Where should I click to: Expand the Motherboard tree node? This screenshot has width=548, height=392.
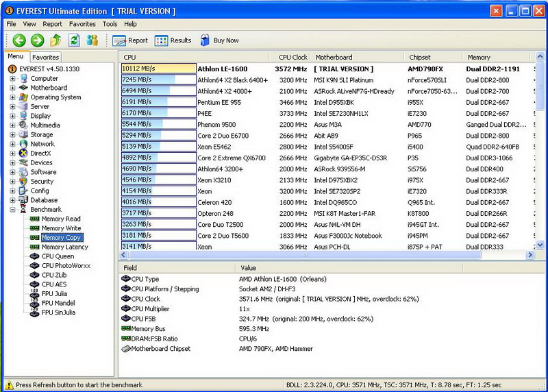point(12,88)
